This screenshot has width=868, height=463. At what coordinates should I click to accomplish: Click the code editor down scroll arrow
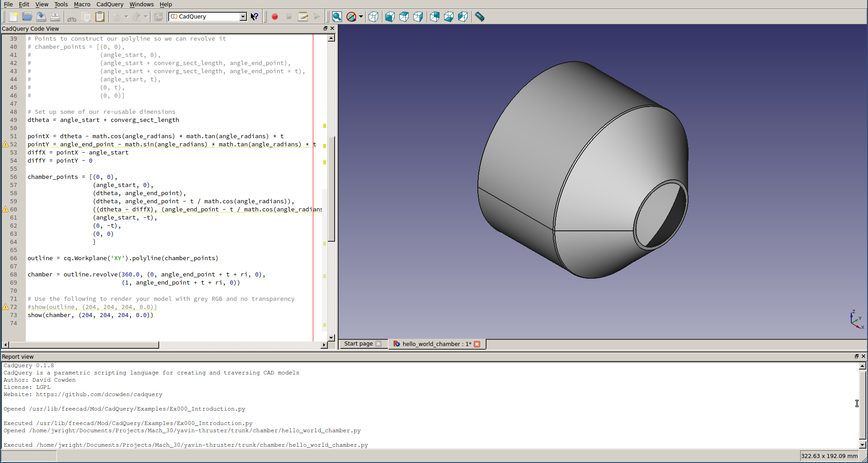pyautogui.click(x=331, y=337)
